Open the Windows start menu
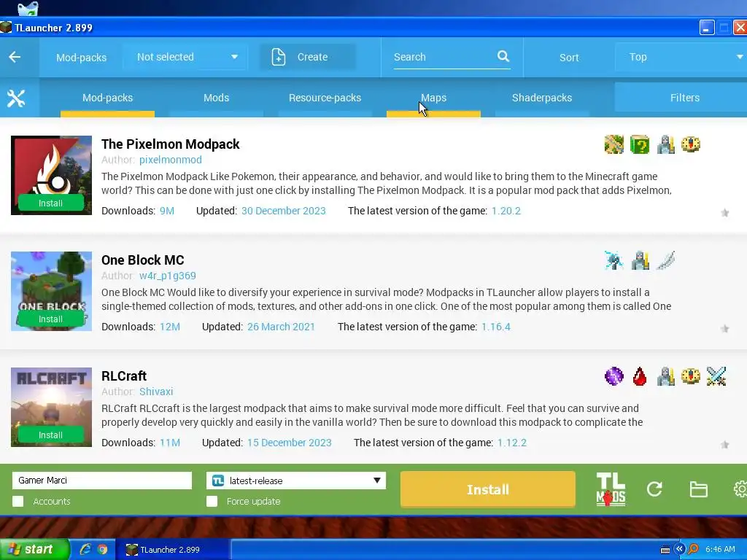 [x=34, y=550]
